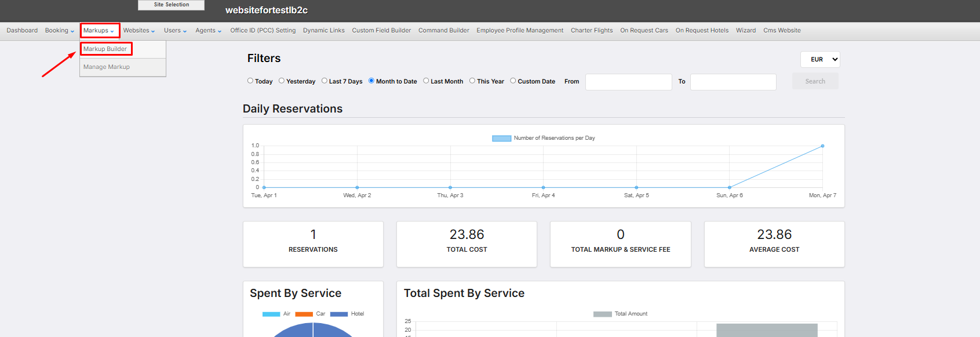Viewport: 980px width, 337px height.
Task: Expand the Users dropdown menu
Action: tap(175, 31)
